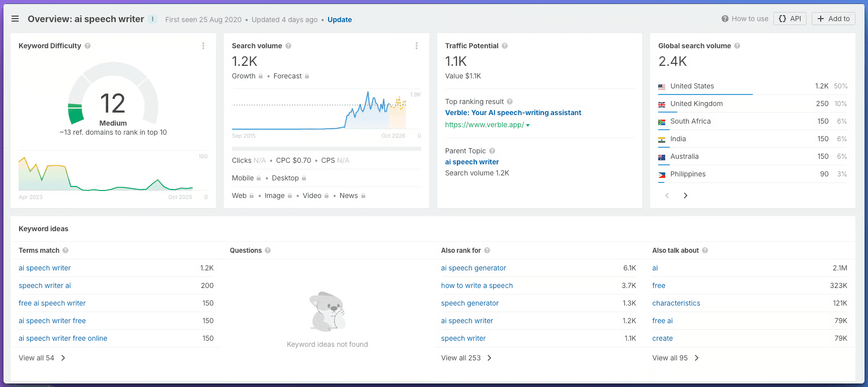Click the Update link in header
868x387 pixels.
(340, 20)
